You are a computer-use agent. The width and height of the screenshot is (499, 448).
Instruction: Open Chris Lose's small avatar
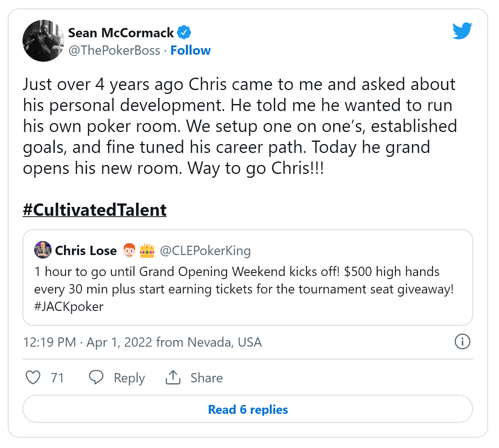click(x=43, y=250)
